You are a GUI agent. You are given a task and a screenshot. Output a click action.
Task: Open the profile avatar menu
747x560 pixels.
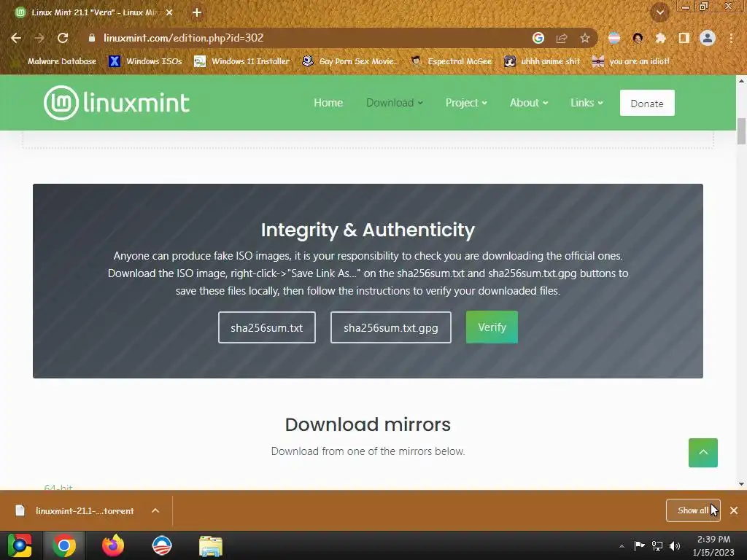point(708,38)
